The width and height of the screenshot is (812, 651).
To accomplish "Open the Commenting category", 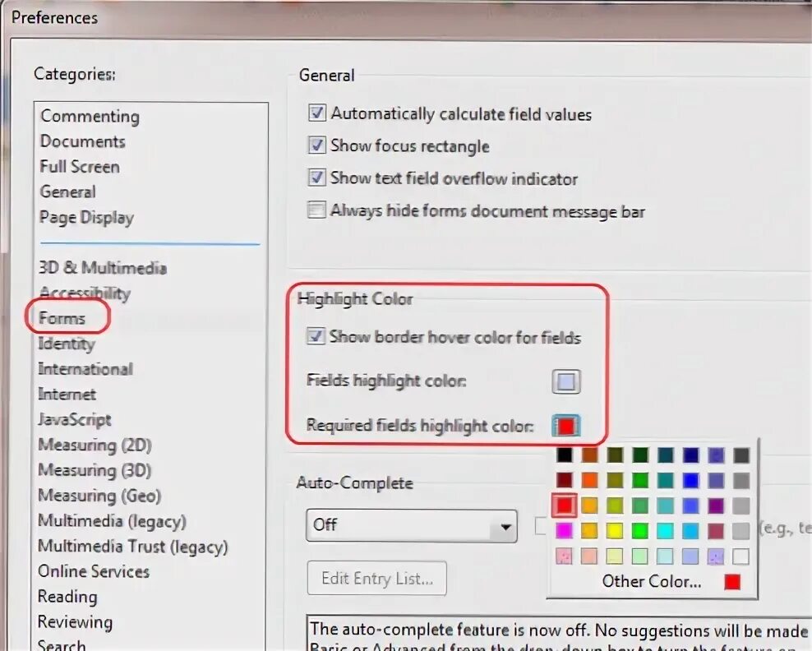I will [90, 116].
